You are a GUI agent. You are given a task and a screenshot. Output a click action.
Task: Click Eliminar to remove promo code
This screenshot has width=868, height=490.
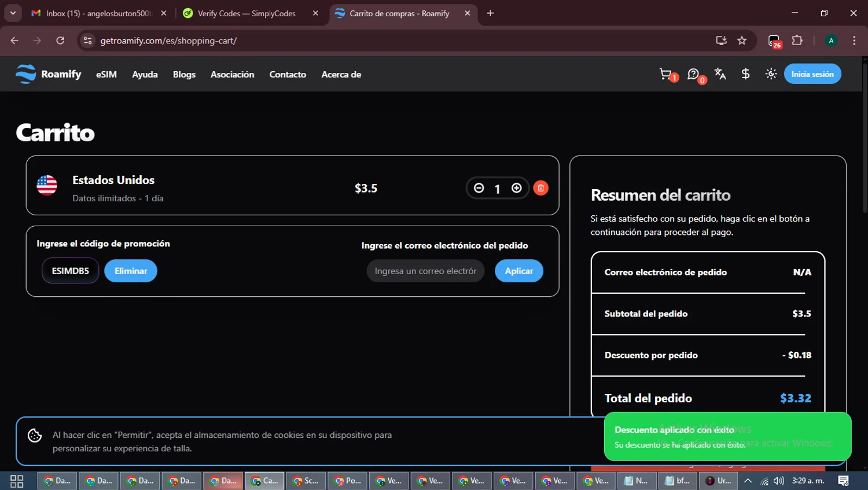click(x=131, y=271)
